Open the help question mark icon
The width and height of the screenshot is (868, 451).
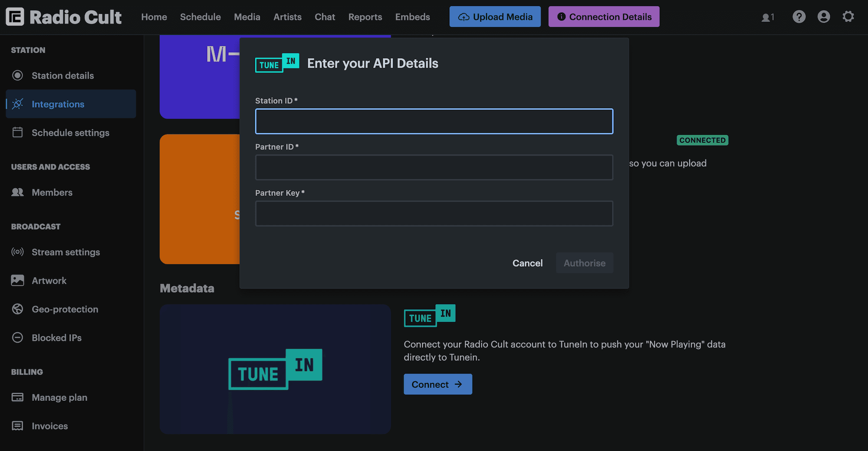tap(799, 16)
